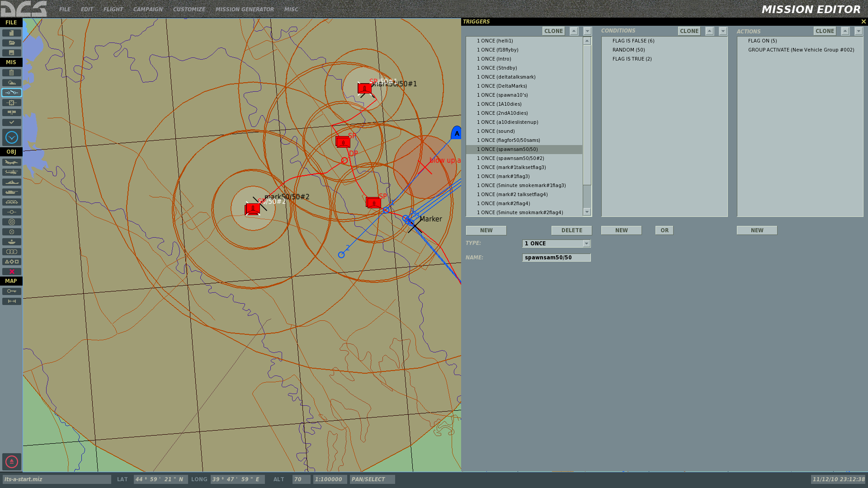This screenshot has height=488, width=868.
Task: Click triggers list scroll-up arrow
Action: point(587,41)
